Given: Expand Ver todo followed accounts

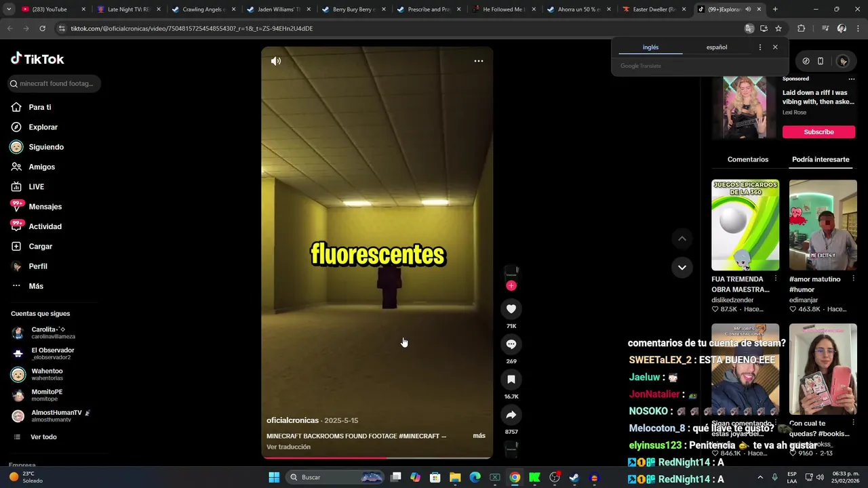Looking at the screenshot, I should [43, 437].
